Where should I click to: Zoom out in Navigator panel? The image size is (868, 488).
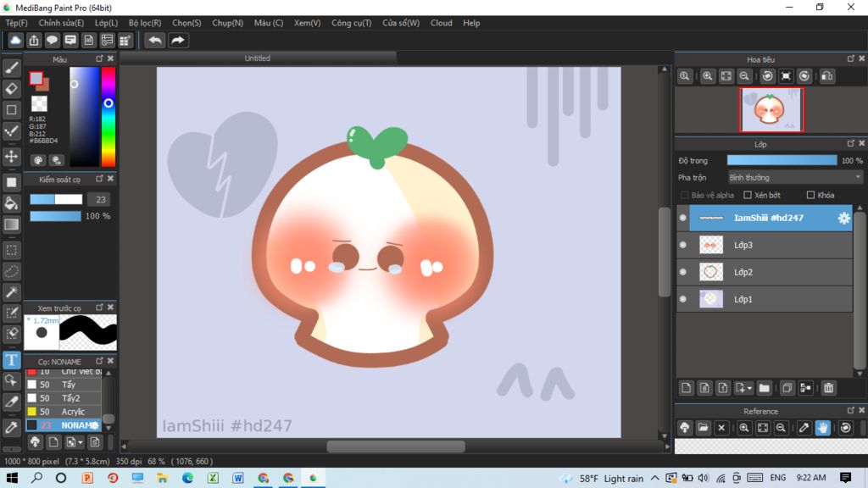coord(744,76)
